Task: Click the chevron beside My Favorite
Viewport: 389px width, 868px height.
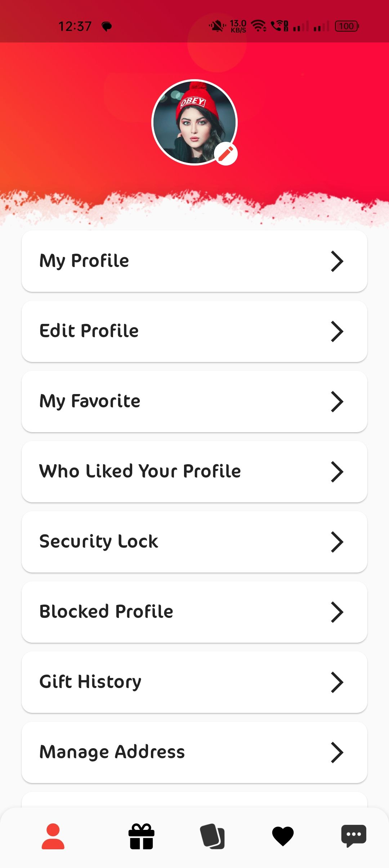Action: click(x=337, y=402)
